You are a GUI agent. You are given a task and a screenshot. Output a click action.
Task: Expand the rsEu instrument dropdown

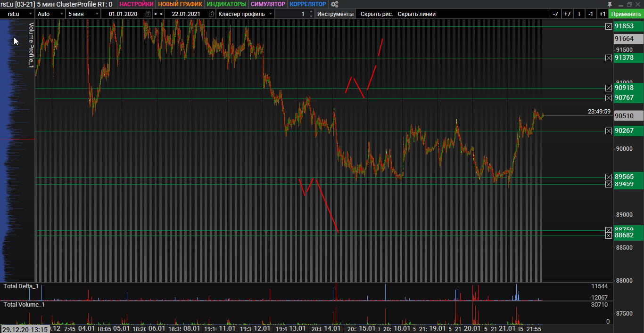(x=30, y=14)
